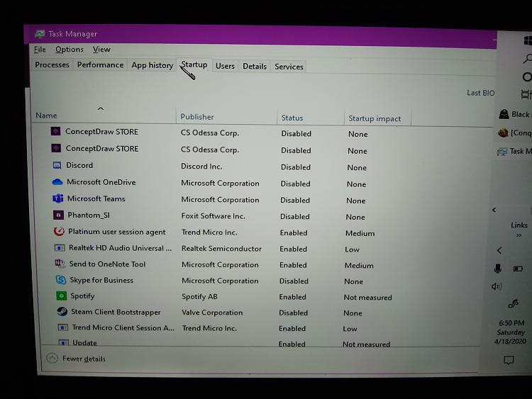Viewport: 532px width, 399px height.
Task: Click the Realtek HD Audio Universal icon
Action: (x=60, y=248)
